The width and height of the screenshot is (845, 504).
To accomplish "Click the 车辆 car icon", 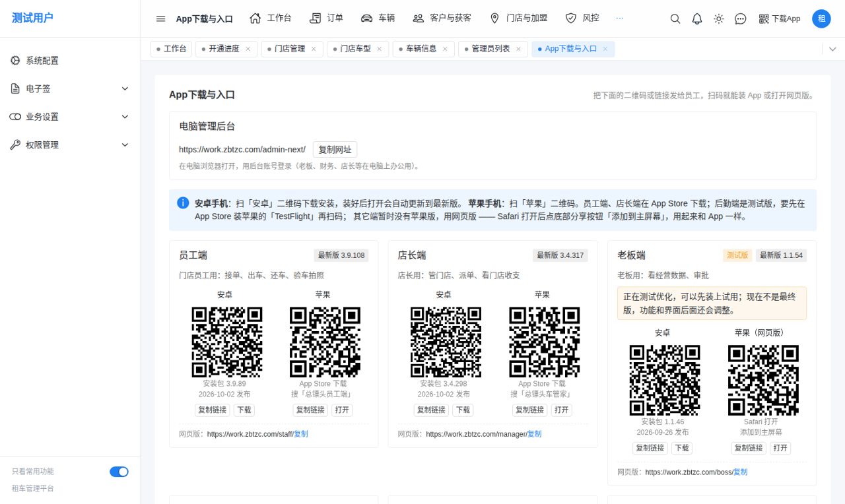I will point(367,18).
